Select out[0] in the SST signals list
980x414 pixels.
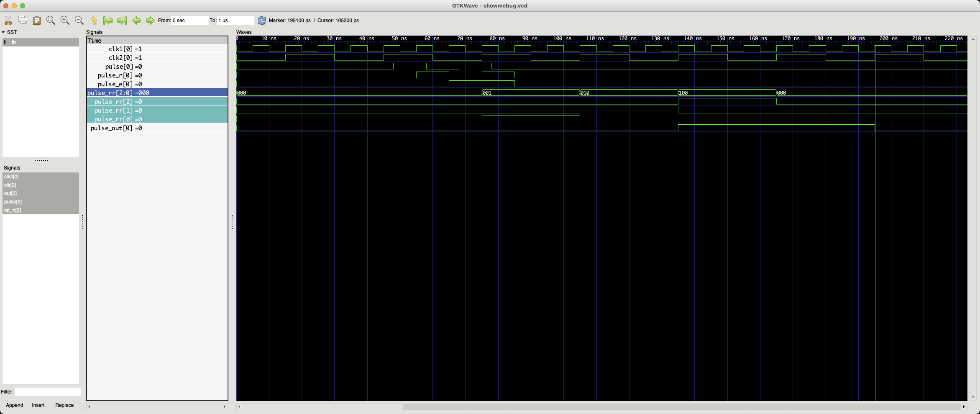point(41,193)
